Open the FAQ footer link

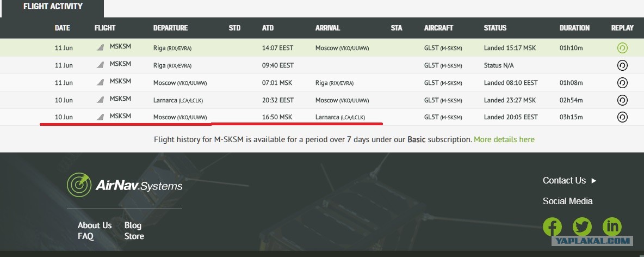tap(85, 236)
